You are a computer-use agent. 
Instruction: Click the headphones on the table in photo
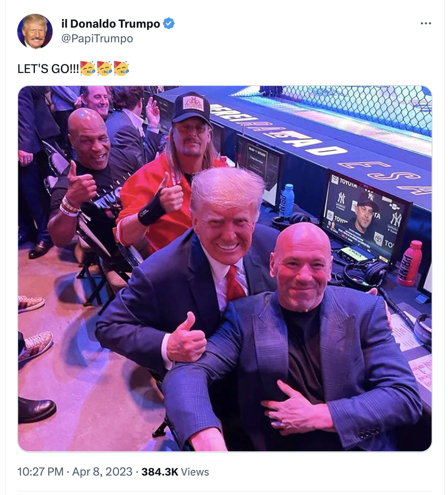click(365, 275)
